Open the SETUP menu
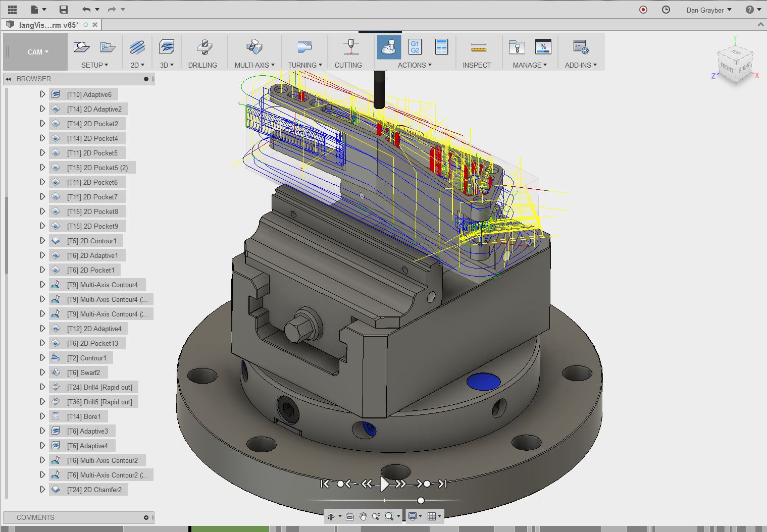 [x=94, y=65]
